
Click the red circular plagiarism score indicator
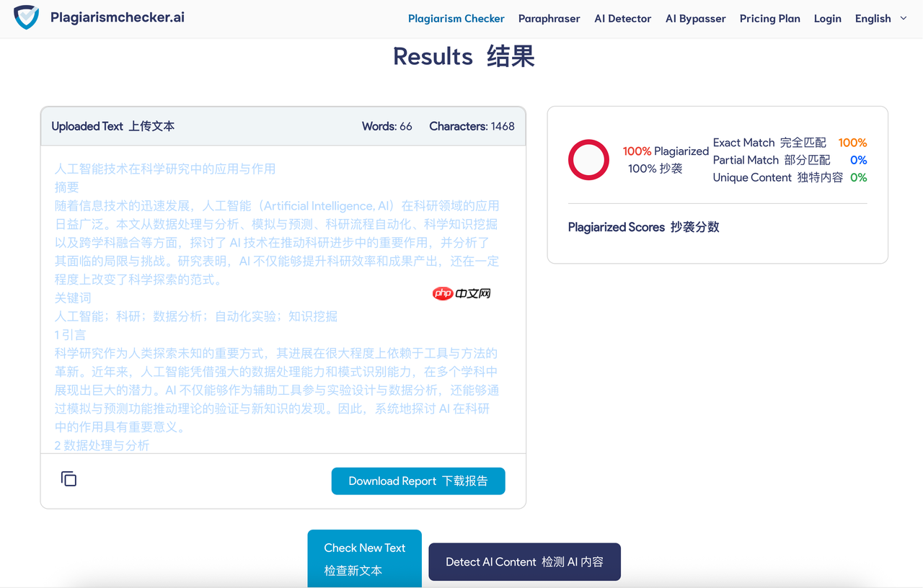click(x=588, y=160)
